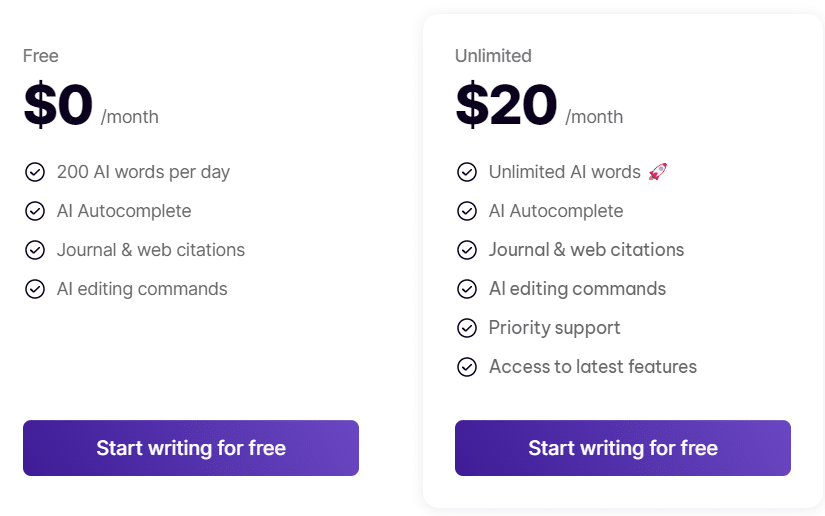Click the Priority support feature text

(x=555, y=328)
